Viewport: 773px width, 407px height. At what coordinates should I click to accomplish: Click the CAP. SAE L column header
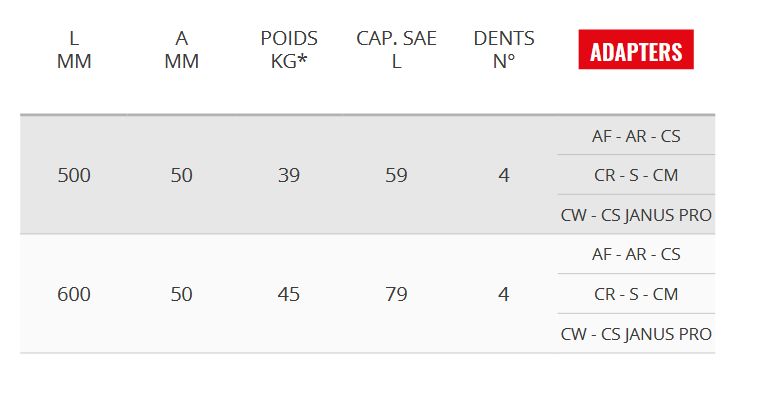[396, 50]
